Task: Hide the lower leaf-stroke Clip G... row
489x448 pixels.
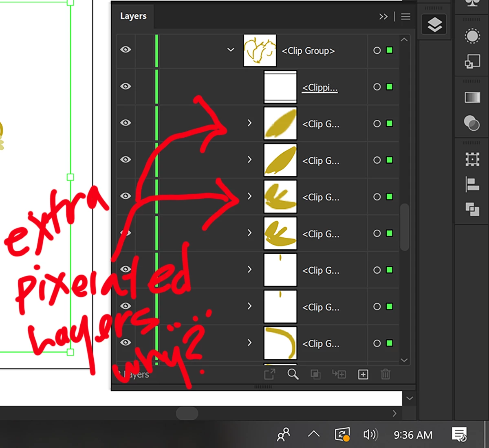Action: (126, 159)
